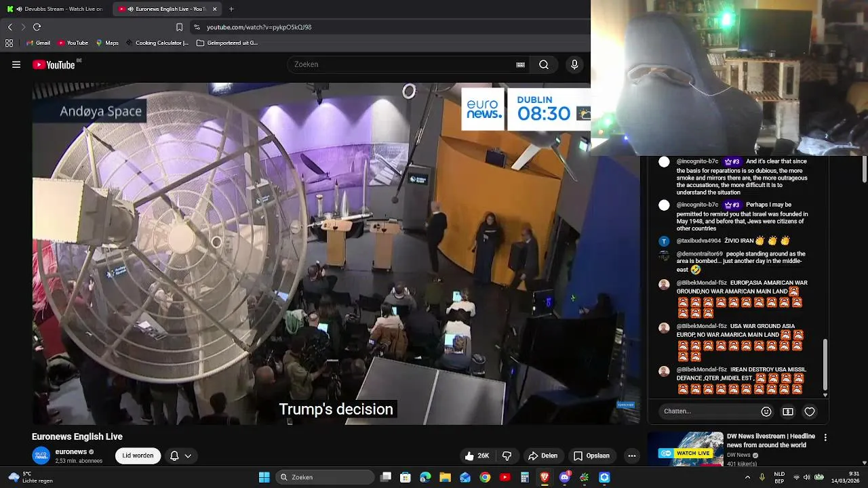Open the Cooking Calculator bookmark
This screenshot has width=868, height=488.
point(157,43)
